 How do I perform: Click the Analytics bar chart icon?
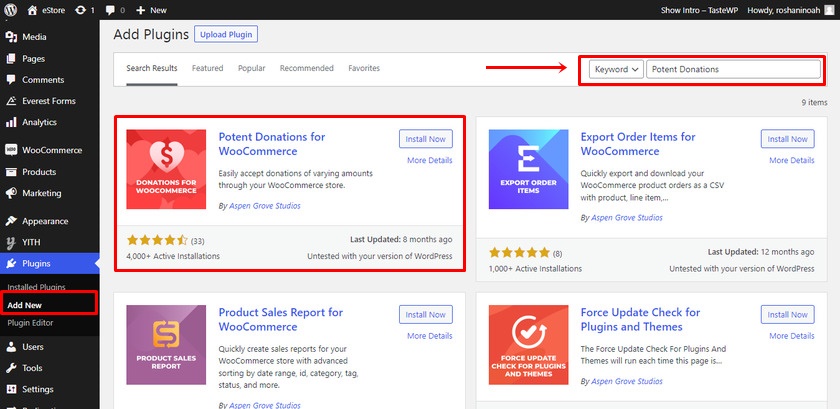tap(11, 122)
